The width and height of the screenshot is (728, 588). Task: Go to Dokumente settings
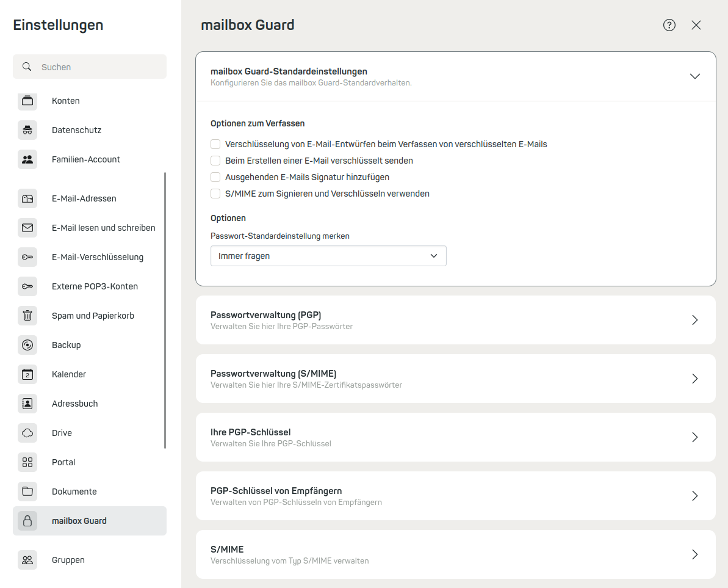[x=90, y=491]
